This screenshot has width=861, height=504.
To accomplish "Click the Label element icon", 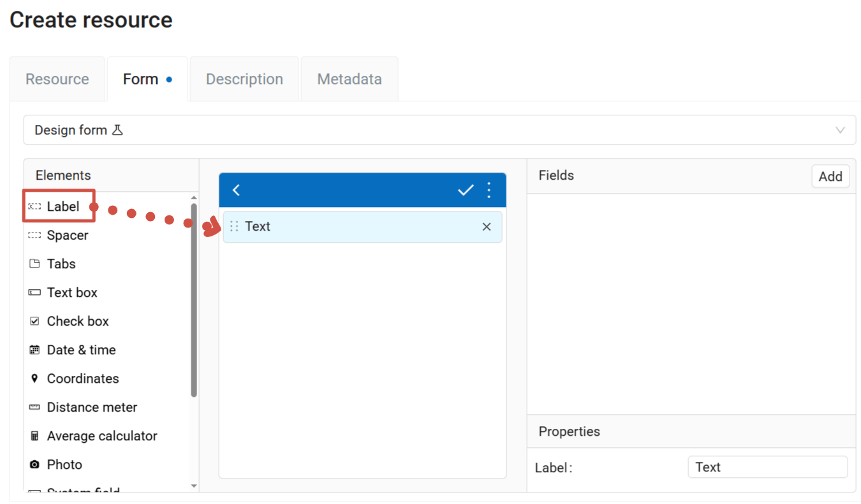I will click(x=34, y=206).
